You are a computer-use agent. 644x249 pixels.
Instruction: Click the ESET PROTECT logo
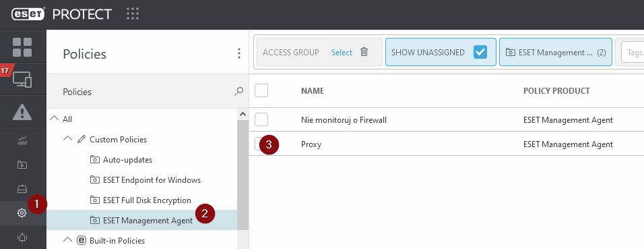[x=61, y=14]
